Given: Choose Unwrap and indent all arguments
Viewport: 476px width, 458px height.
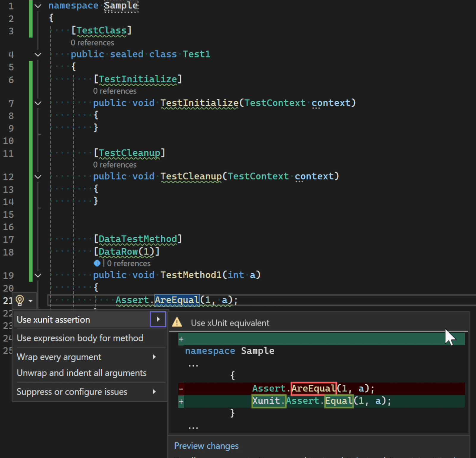Looking at the screenshot, I should click(x=82, y=373).
